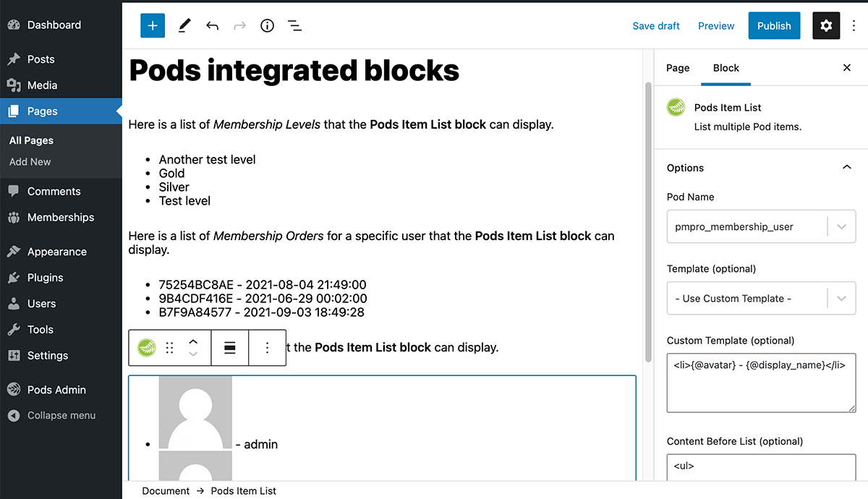This screenshot has height=499, width=868.
Task: Open alignment options for the Pods Item List block
Action: pos(229,347)
